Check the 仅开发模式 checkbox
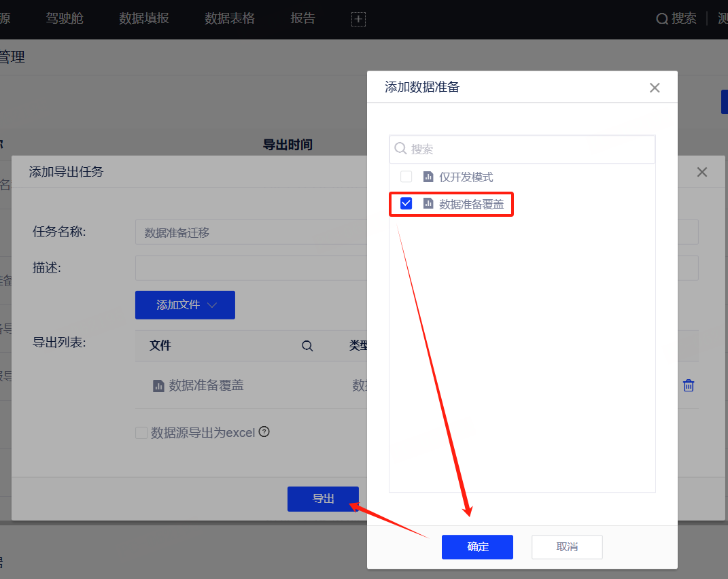 click(x=406, y=177)
